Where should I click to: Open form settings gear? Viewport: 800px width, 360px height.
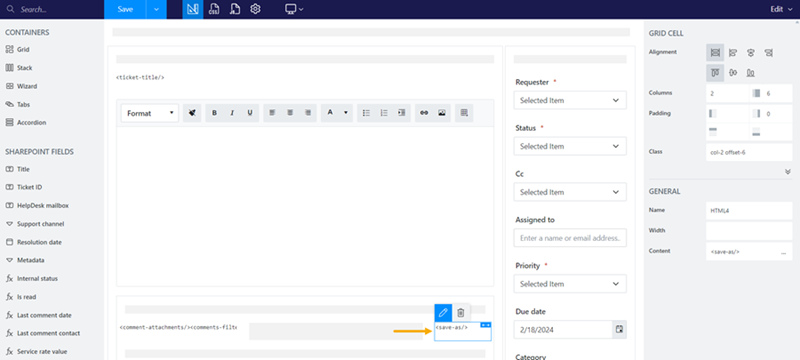click(x=256, y=9)
